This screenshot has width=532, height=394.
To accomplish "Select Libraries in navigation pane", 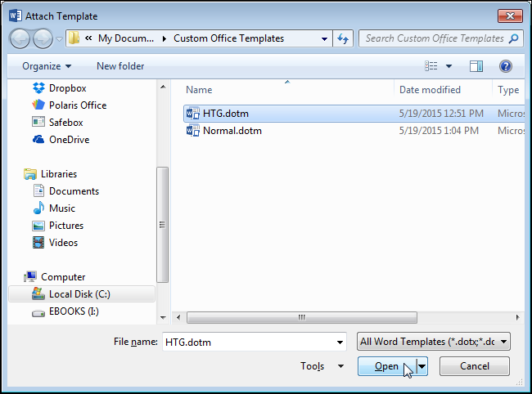I will 51,174.
